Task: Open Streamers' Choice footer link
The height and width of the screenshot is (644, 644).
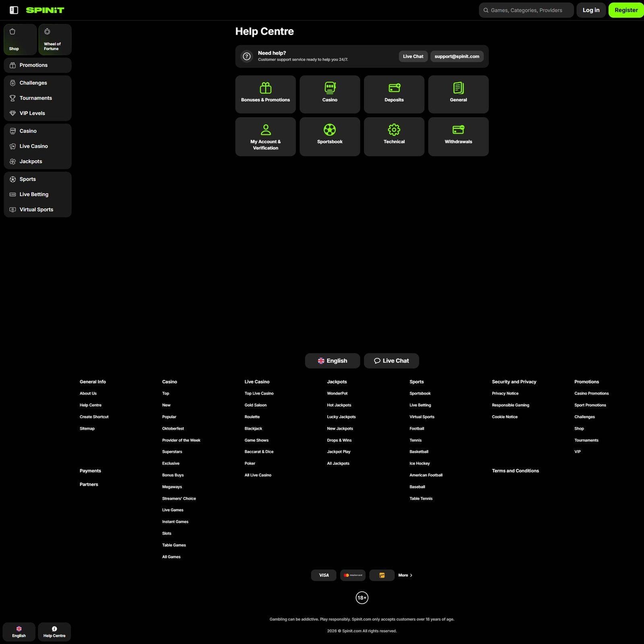Action: [179, 499]
